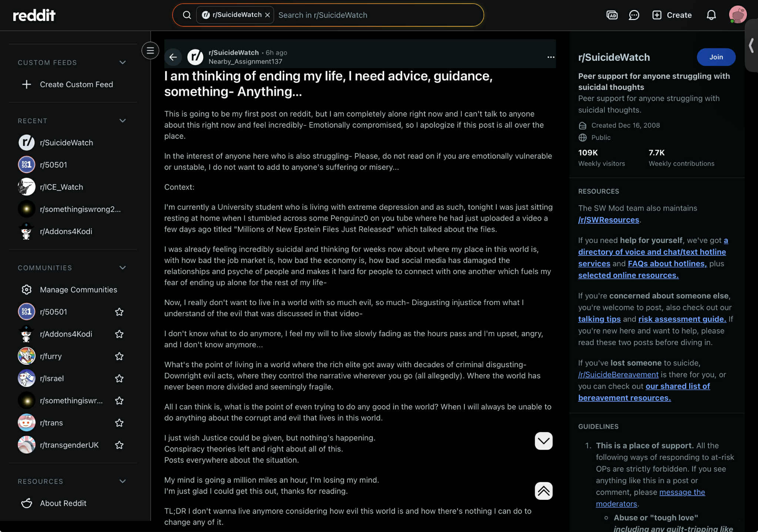Click the notifications bell icon

711,15
